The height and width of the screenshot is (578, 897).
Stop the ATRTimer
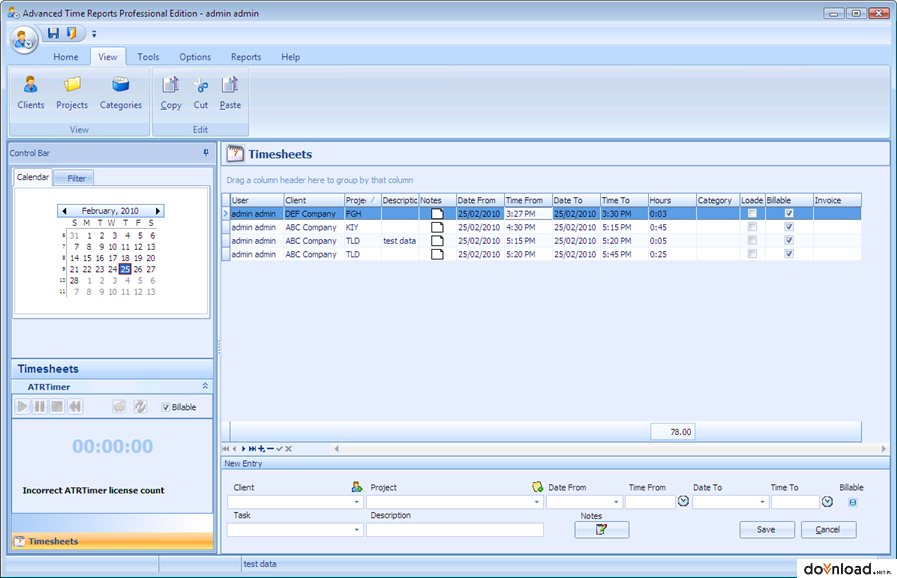click(57, 406)
